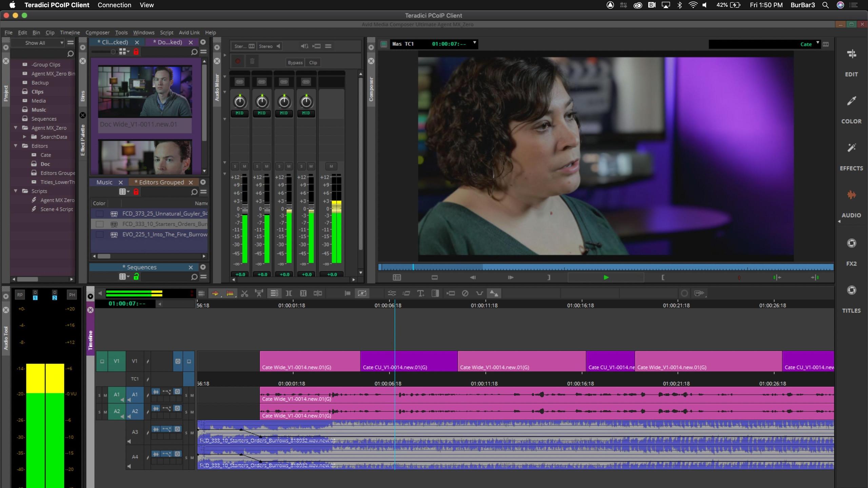
Task: Click the scissors add edit icon
Action: [x=244, y=293]
